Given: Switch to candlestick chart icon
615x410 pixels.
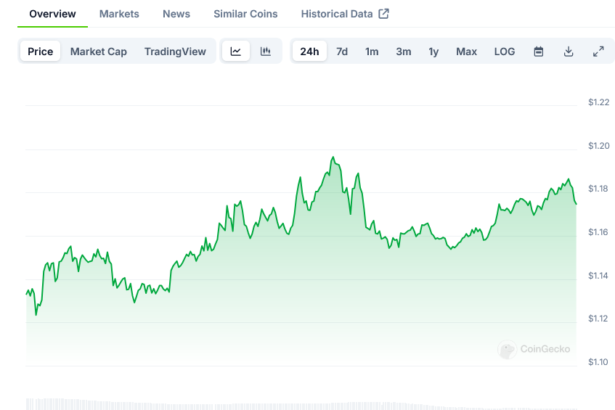Looking at the screenshot, I should click(x=265, y=51).
